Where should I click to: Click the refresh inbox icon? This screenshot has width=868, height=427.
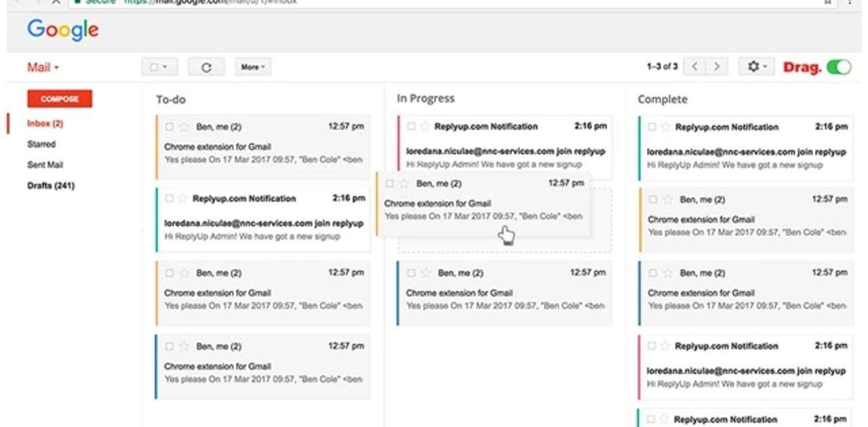(206, 67)
